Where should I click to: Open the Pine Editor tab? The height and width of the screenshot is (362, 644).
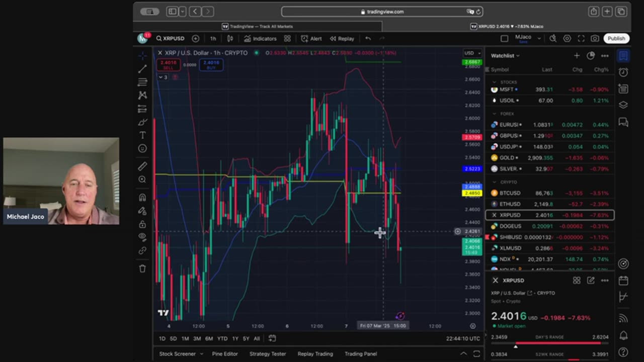point(225,354)
